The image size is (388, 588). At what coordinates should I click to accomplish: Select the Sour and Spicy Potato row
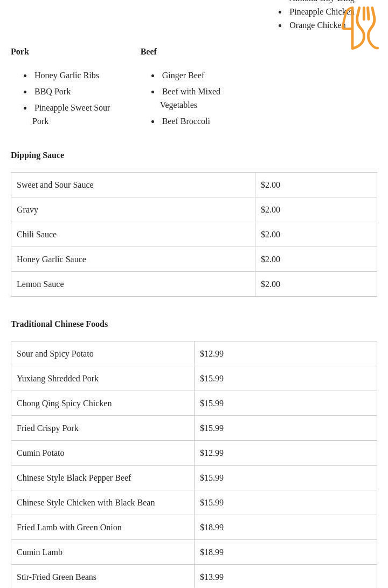tap(55, 354)
